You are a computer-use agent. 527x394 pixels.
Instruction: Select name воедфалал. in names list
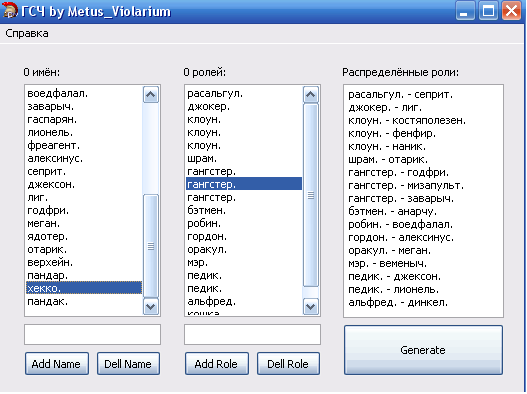tap(84, 93)
